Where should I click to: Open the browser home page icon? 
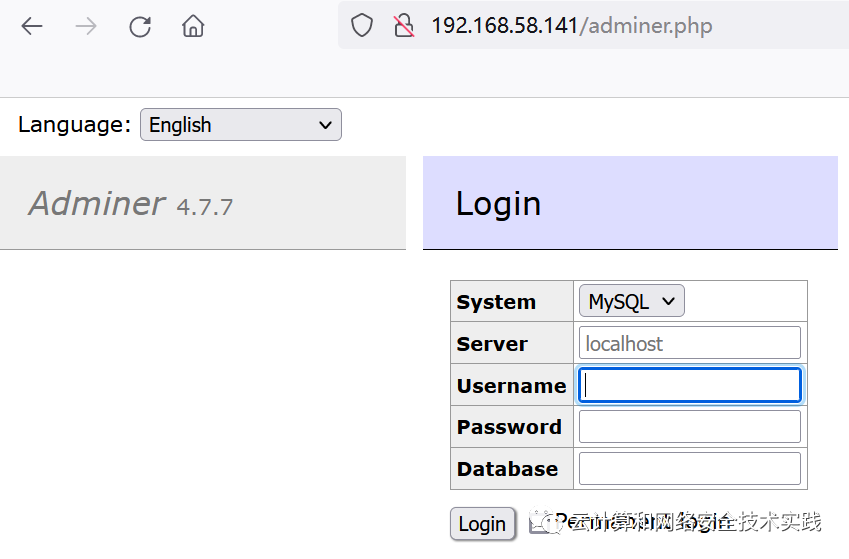click(193, 25)
